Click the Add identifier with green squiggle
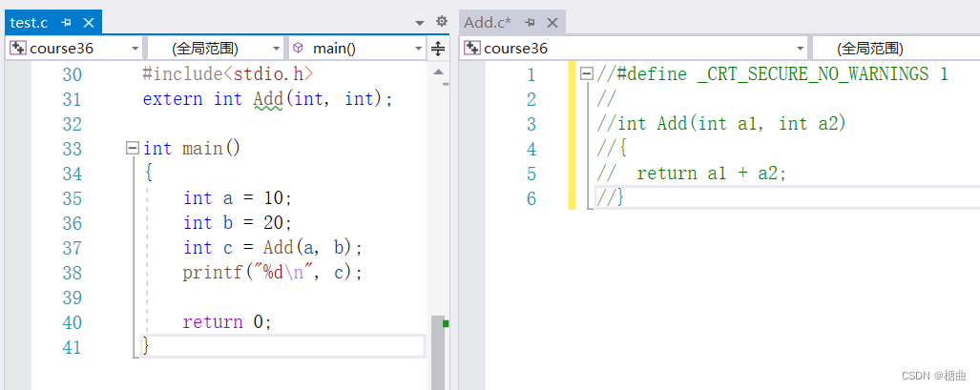 pos(268,99)
